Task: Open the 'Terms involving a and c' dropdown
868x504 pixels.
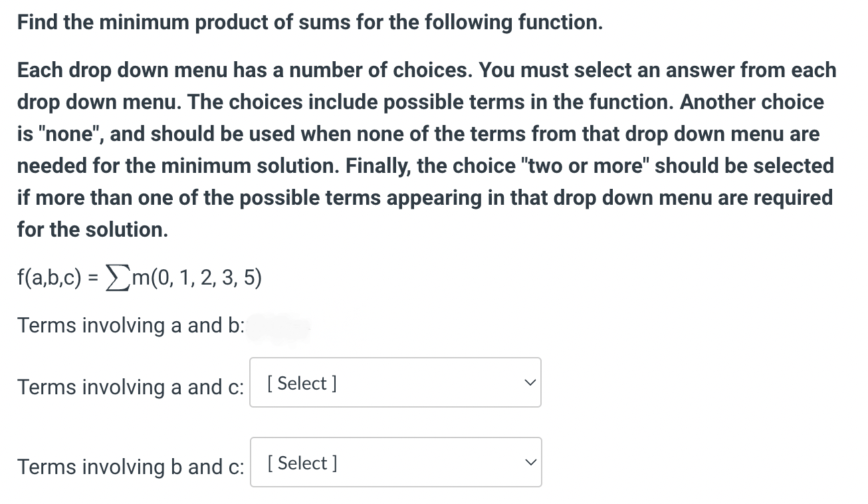Action: 395,383
